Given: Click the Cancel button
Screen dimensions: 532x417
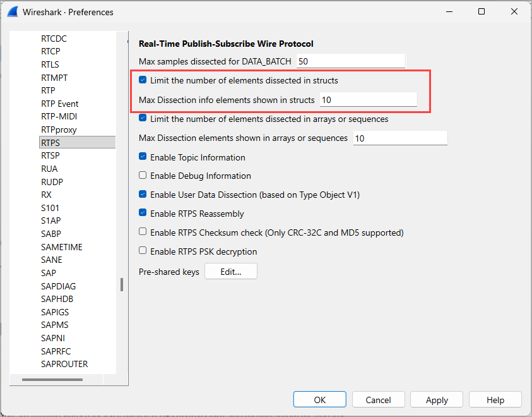Looking at the screenshot, I should pos(378,400).
